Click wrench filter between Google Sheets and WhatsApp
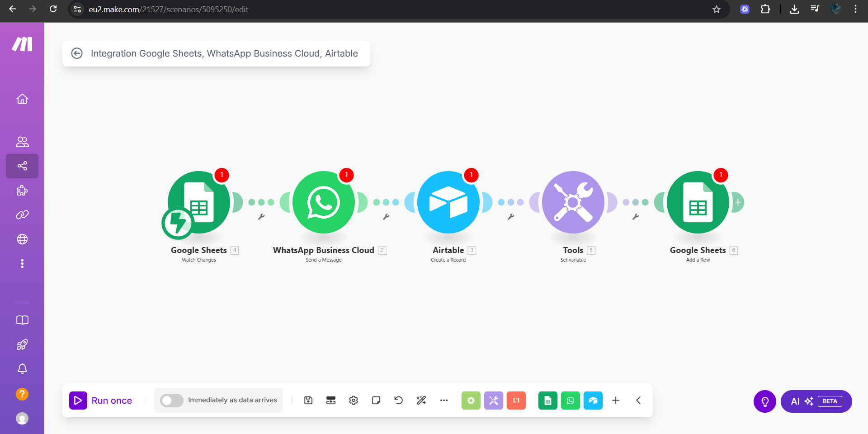868x434 pixels. coord(261,217)
